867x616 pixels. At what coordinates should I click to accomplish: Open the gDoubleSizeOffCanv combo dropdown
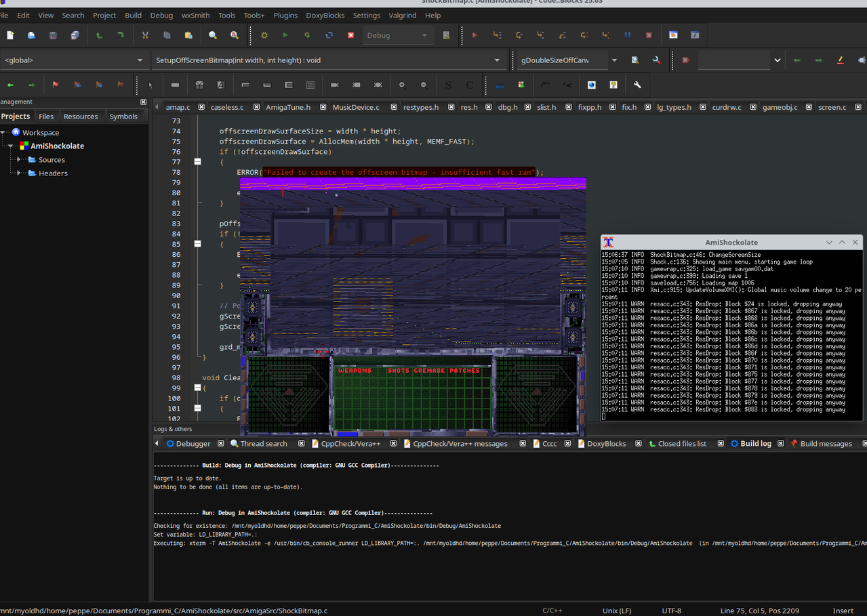pos(614,60)
